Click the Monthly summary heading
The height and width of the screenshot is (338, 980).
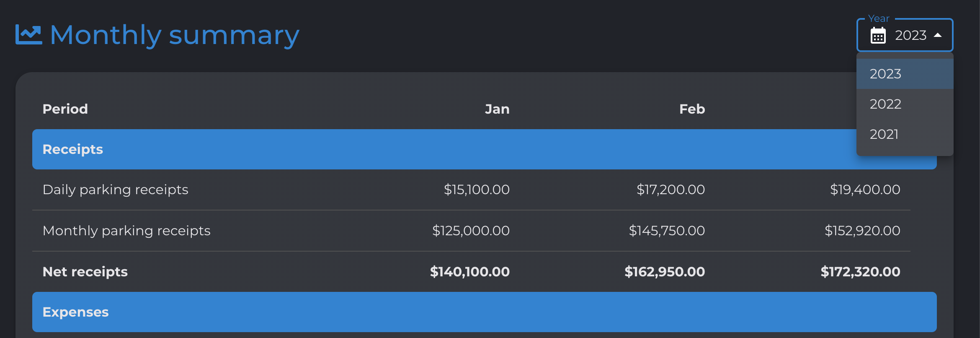pos(175,35)
